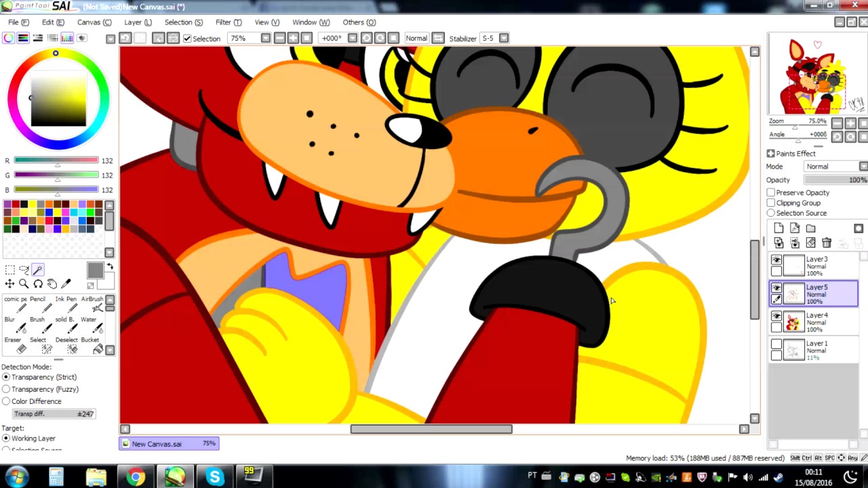
Task: Open the rotation angle +000° dropdown
Action: pyautogui.click(x=352, y=39)
